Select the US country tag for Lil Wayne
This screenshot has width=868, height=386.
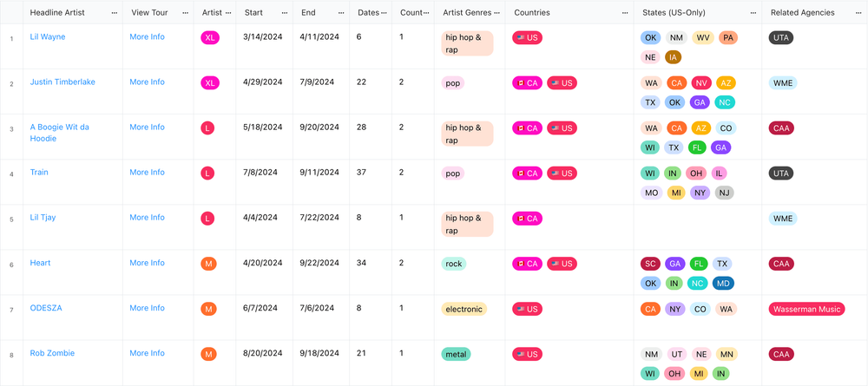click(527, 37)
